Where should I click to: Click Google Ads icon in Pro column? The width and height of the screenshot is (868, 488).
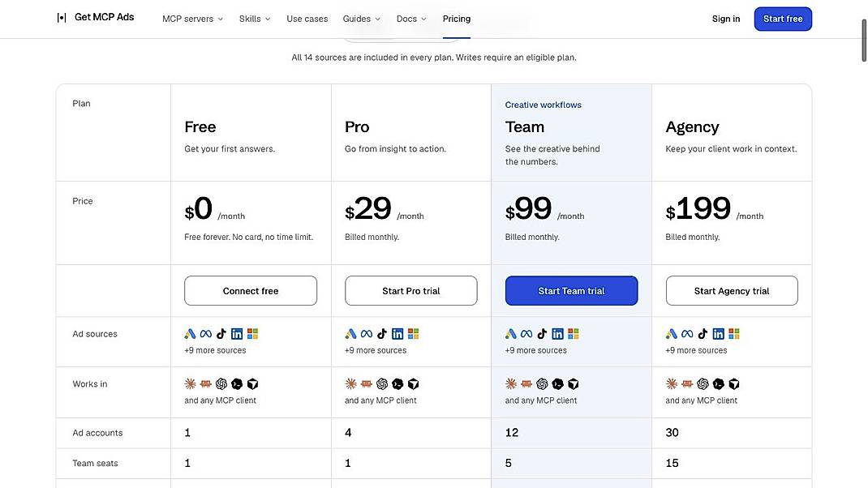[x=350, y=334]
